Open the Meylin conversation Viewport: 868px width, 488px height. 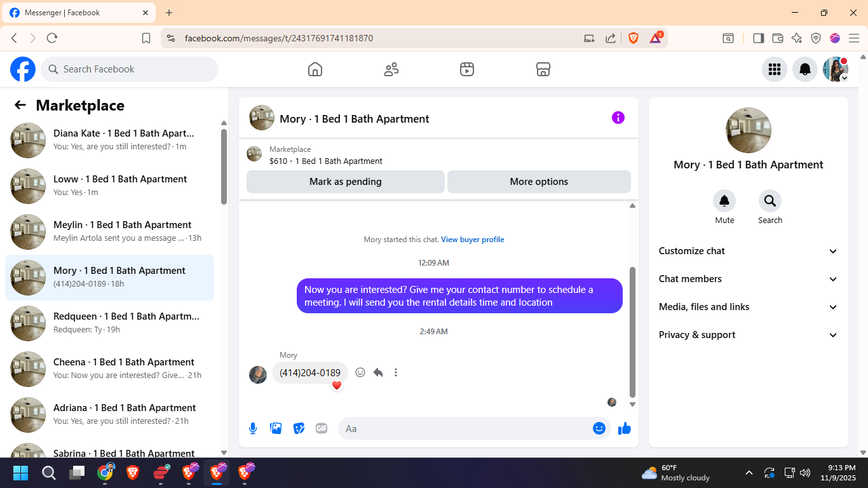point(109,233)
